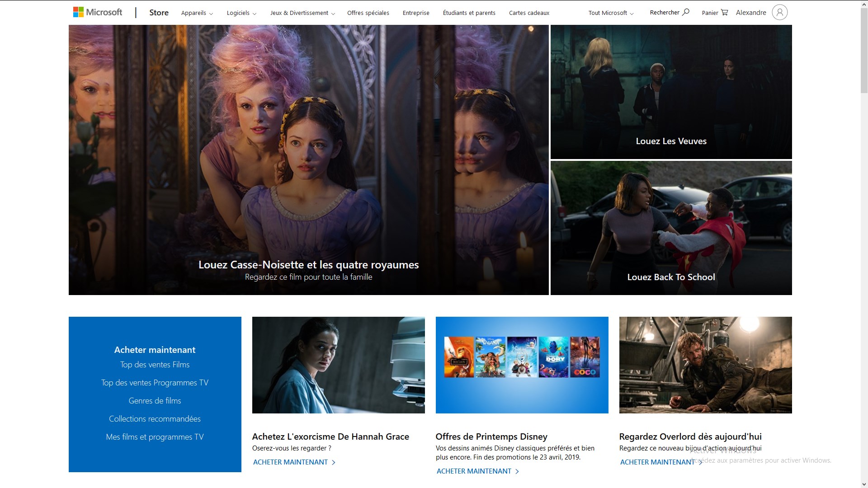Click arrow next to Hannah Grace Acheter maintenant

(x=334, y=462)
